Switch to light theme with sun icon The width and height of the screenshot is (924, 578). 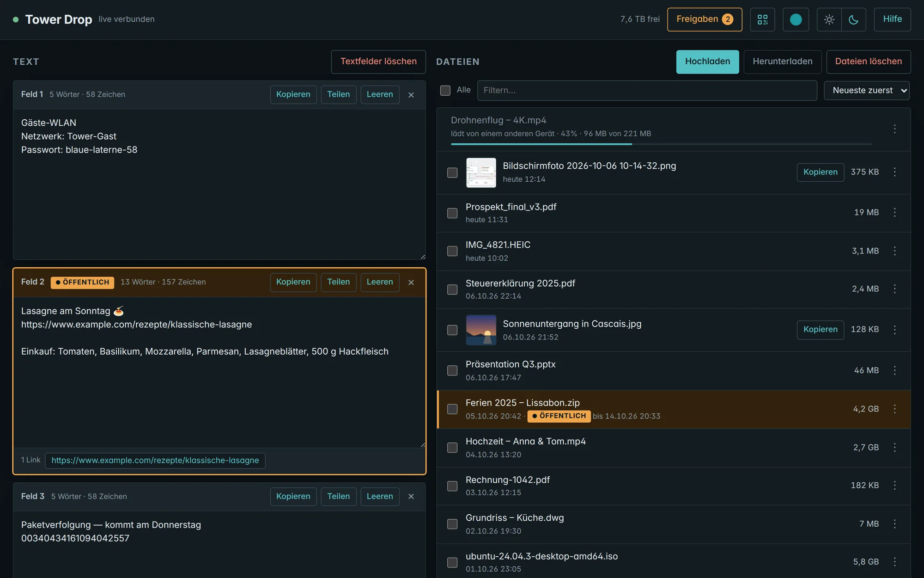click(x=829, y=19)
